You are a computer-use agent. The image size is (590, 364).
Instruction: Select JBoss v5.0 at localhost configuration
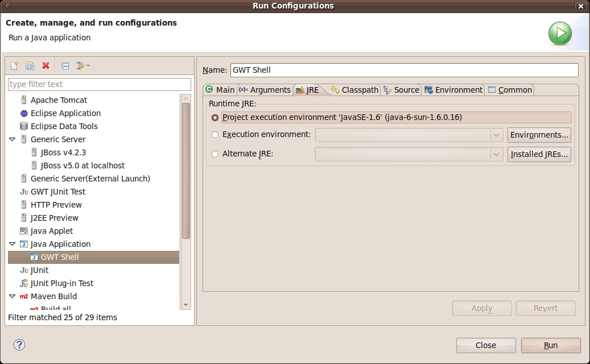82,166
